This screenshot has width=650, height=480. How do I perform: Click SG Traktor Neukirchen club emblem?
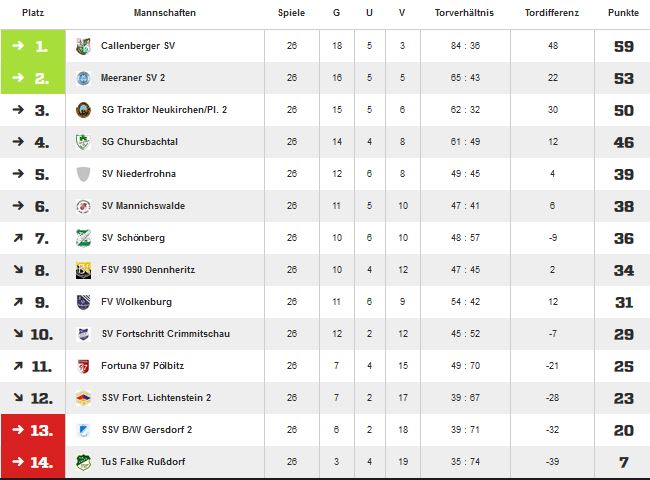(x=83, y=110)
